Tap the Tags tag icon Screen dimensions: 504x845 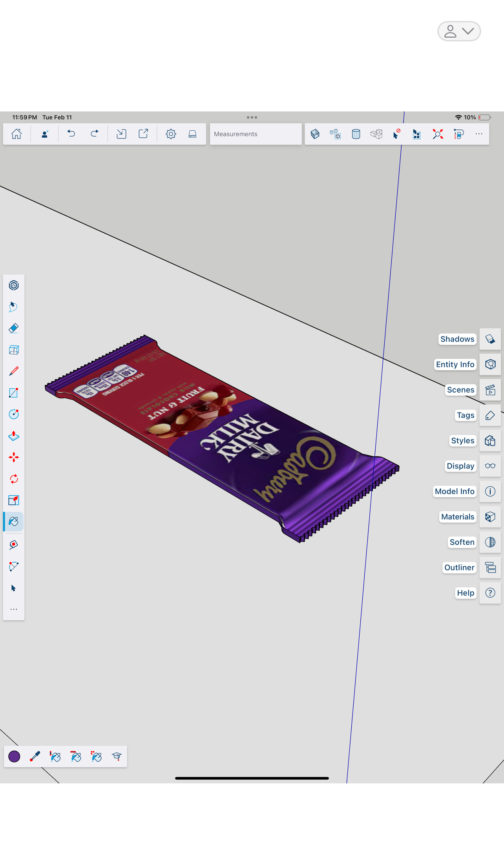pyautogui.click(x=490, y=415)
